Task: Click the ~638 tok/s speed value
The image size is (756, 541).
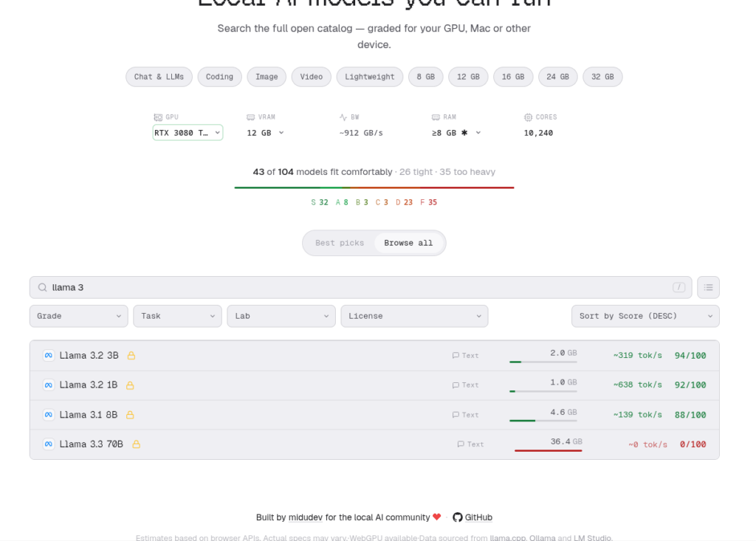Action: coord(637,385)
